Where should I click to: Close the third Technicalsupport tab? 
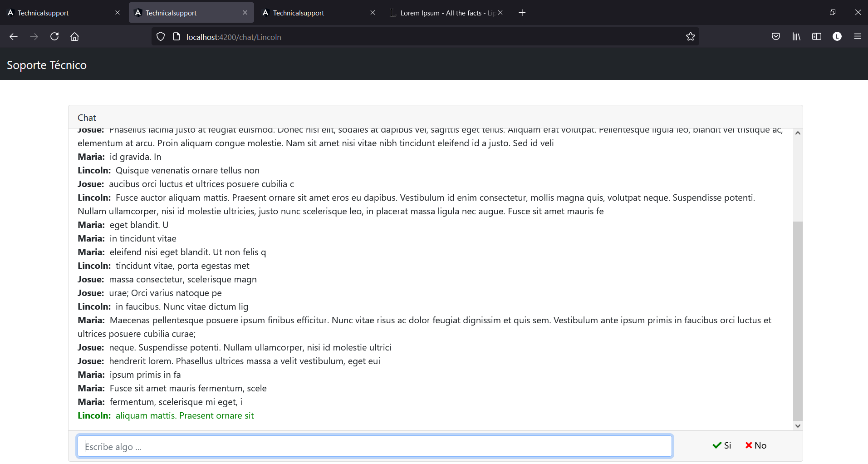click(x=373, y=13)
